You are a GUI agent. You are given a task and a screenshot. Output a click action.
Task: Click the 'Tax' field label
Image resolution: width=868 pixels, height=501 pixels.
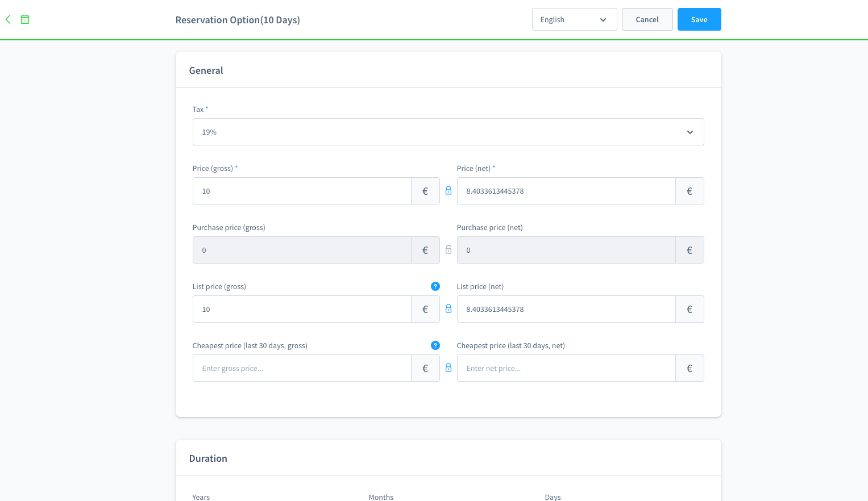[198, 109]
